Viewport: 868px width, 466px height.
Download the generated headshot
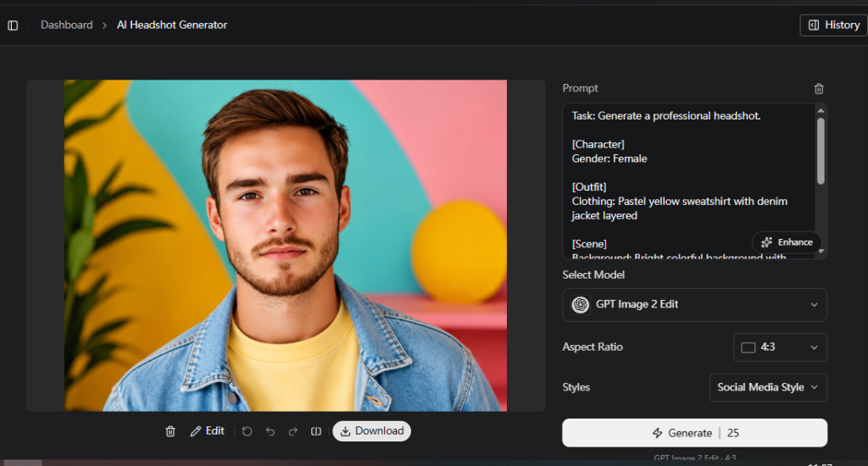(371, 431)
